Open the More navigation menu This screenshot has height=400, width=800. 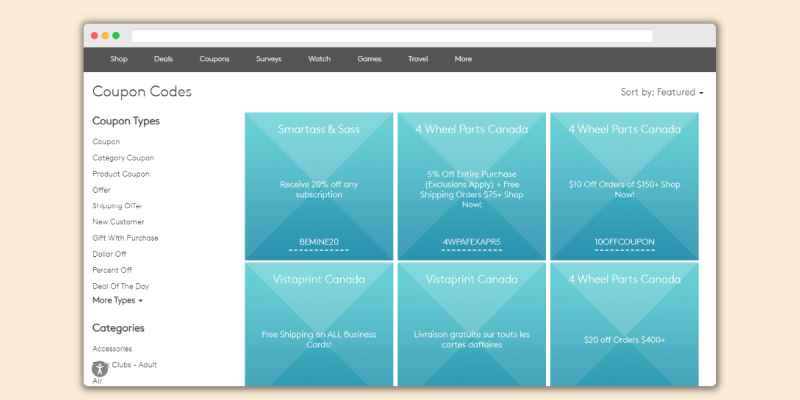pyautogui.click(x=463, y=59)
